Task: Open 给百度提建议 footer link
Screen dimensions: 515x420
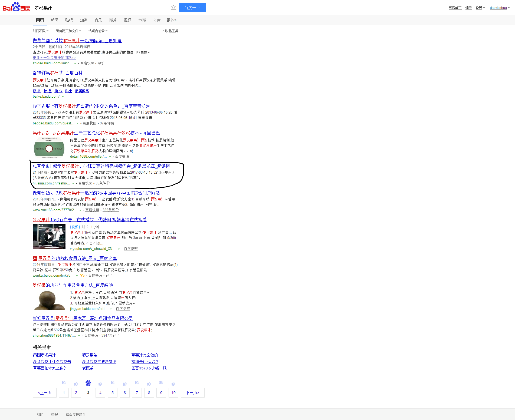Action: click(76, 414)
